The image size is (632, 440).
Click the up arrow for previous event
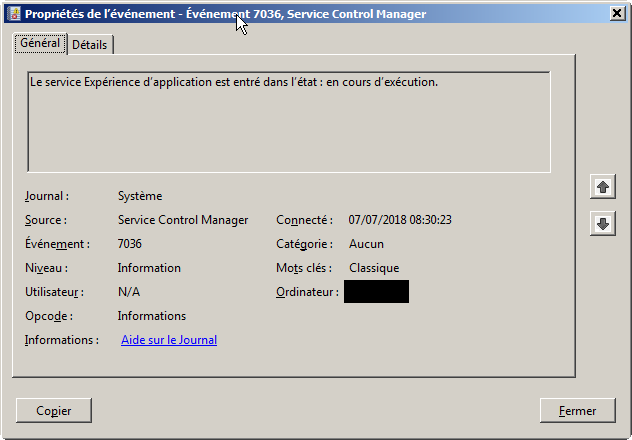603,187
